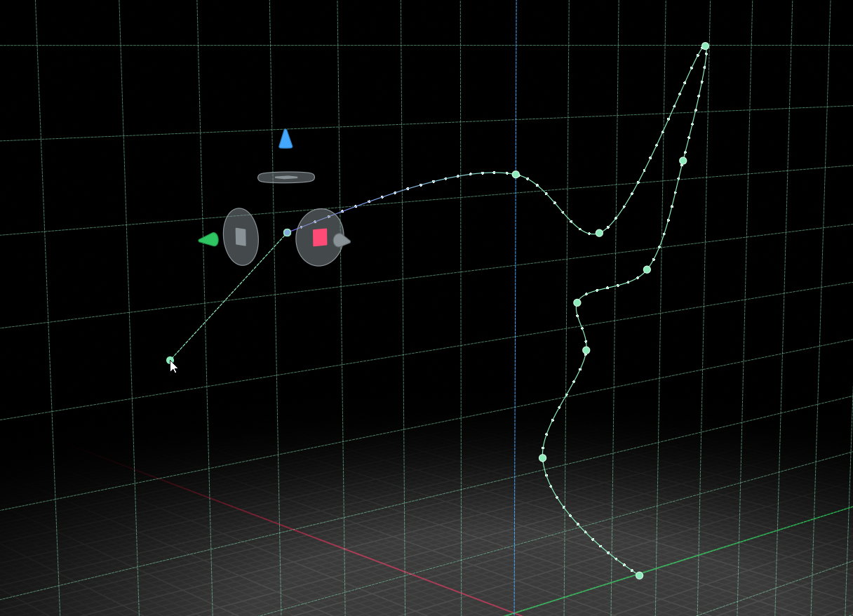This screenshot has height=616, width=853.
Task: Select the red square plane handle
Action: 320,237
